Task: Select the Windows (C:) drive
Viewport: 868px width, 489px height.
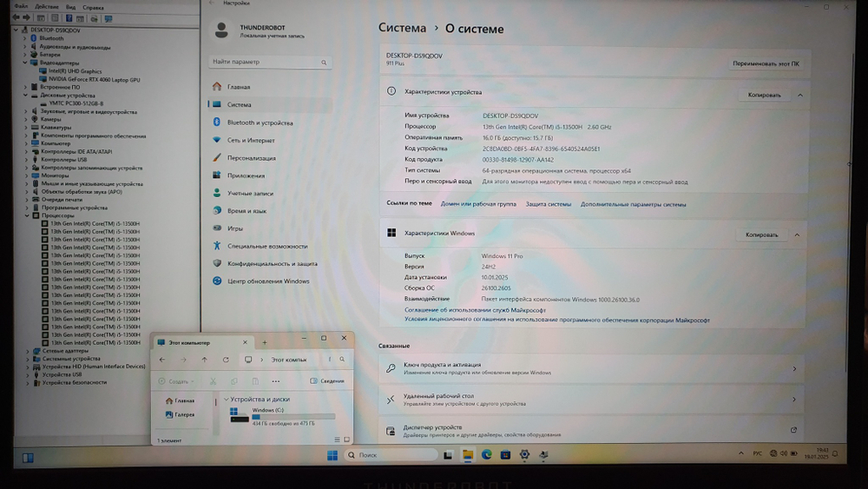Action: 282,416
